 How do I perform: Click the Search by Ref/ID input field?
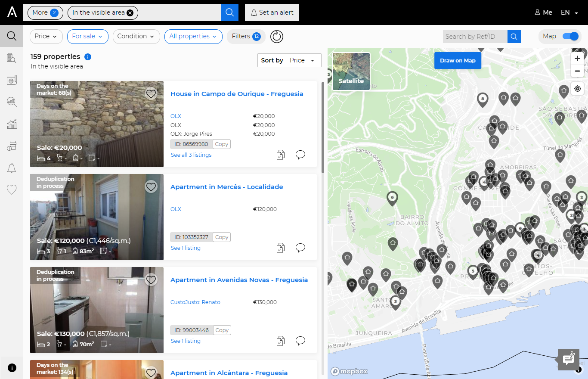pos(475,37)
